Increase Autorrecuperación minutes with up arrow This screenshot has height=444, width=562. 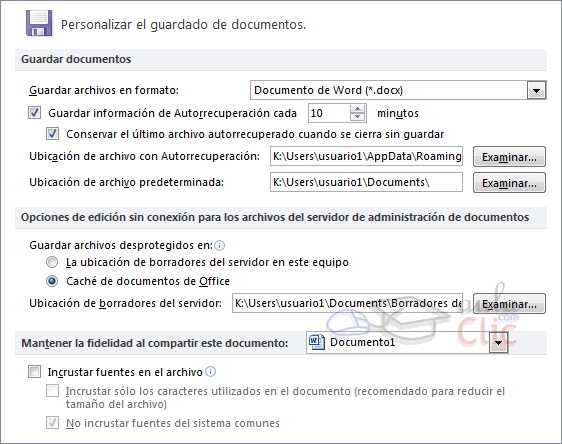(x=357, y=109)
